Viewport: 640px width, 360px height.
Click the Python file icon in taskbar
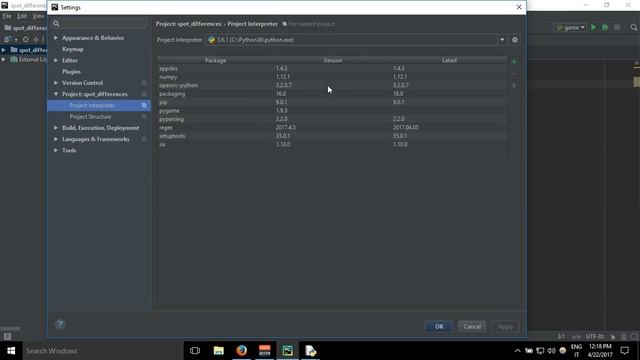coord(311,351)
